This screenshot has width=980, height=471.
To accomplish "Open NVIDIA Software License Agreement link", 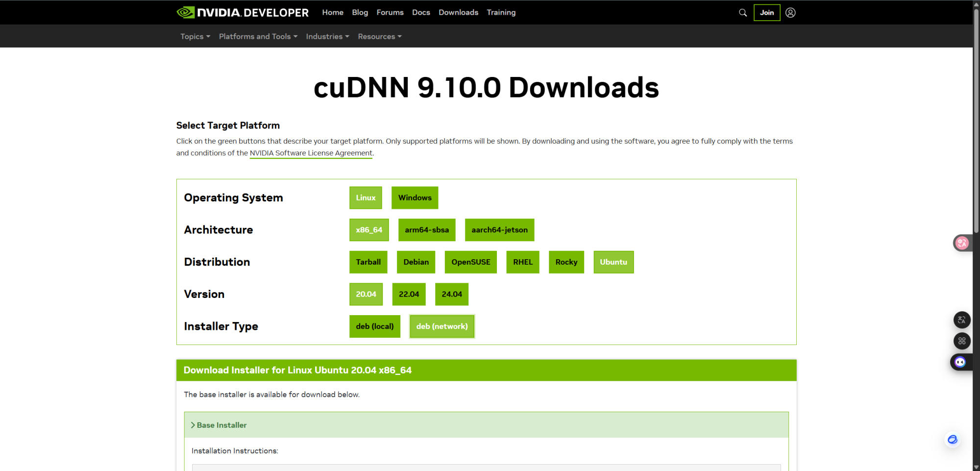I will point(311,153).
